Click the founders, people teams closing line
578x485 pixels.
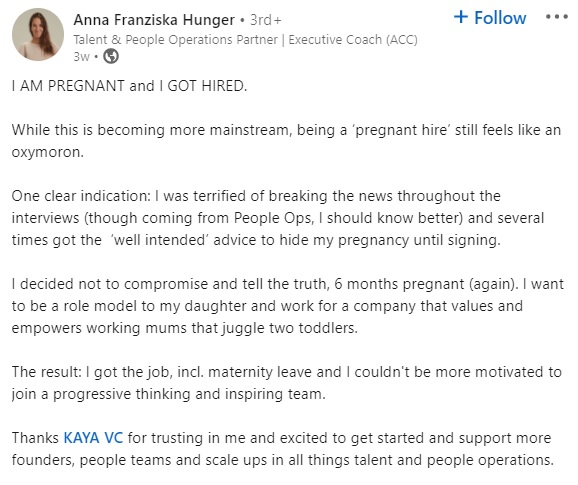(283, 460)
